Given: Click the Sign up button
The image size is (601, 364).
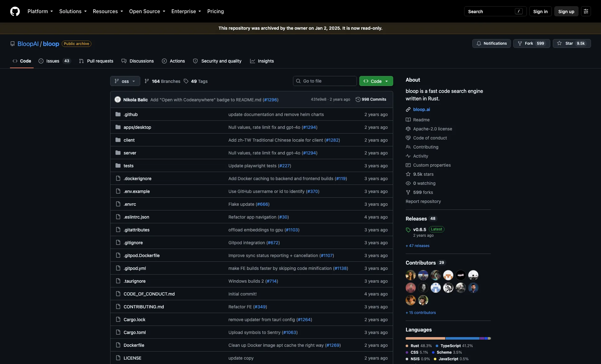Looking at the screenshot, I should point(566,11).
